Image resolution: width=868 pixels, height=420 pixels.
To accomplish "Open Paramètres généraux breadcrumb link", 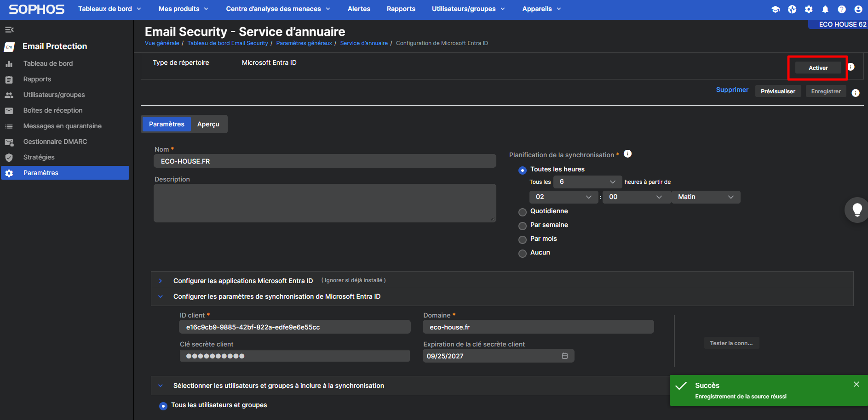I will coord(304,43).
